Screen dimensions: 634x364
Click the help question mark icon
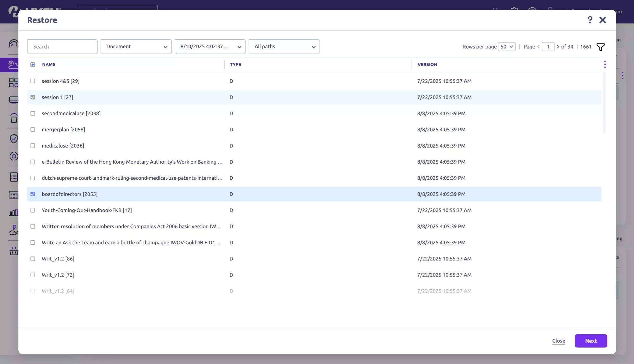590,20
